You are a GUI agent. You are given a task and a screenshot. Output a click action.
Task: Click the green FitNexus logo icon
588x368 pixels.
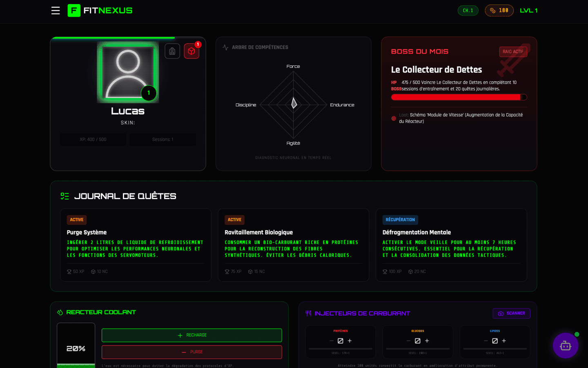[x=74, y=11]
